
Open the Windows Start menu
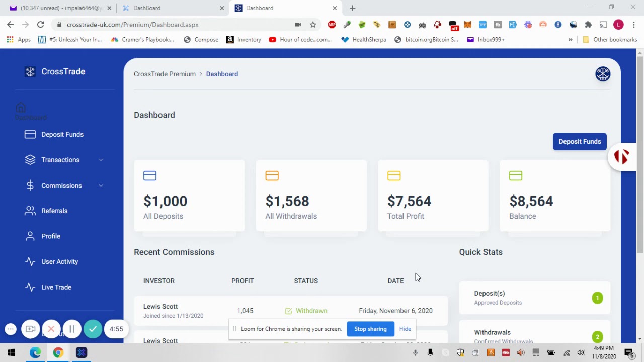tap(11, 353)
